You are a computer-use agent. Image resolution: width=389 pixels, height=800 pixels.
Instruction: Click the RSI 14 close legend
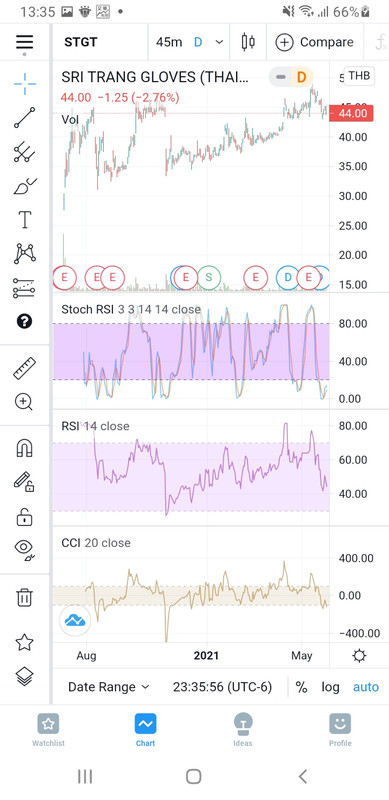[x=95, y=426]
